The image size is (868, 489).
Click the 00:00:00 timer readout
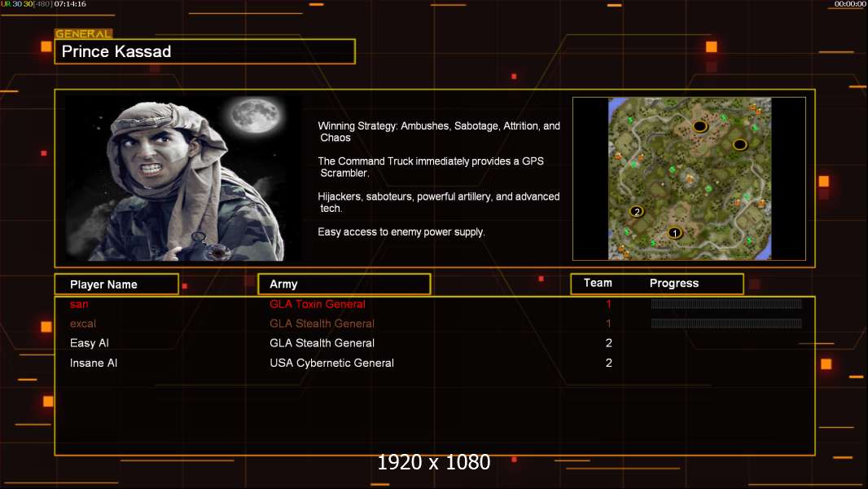(850, 4)
